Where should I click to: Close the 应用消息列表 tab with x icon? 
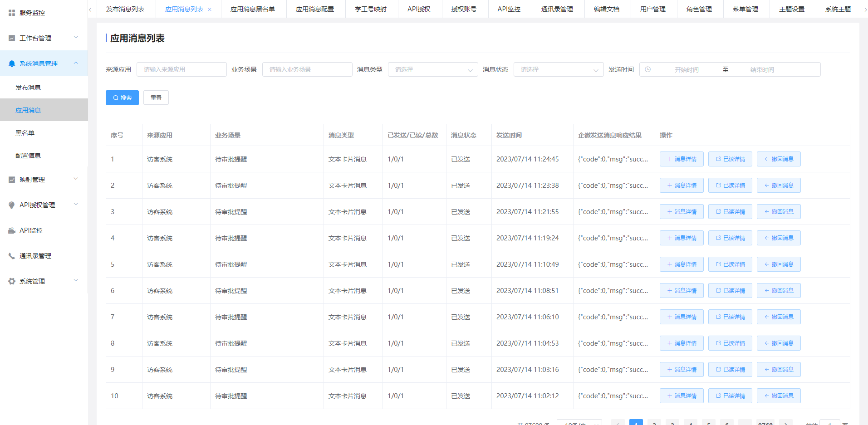click(210, 9)
